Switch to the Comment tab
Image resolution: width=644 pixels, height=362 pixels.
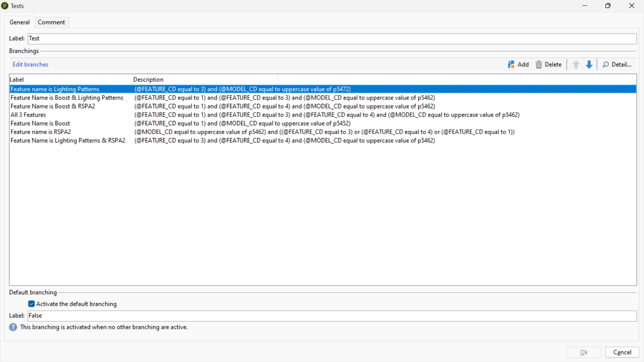pos(51,22)
